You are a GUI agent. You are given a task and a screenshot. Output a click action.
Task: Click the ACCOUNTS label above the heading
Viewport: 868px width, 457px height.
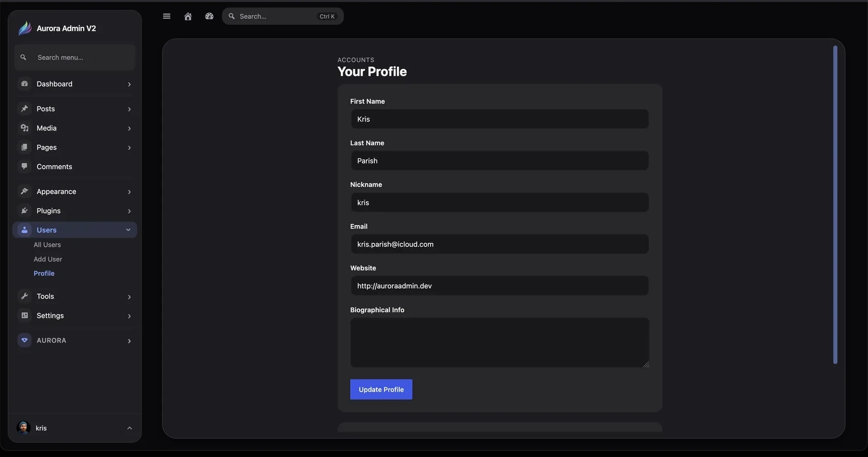[x=356, y=60]
